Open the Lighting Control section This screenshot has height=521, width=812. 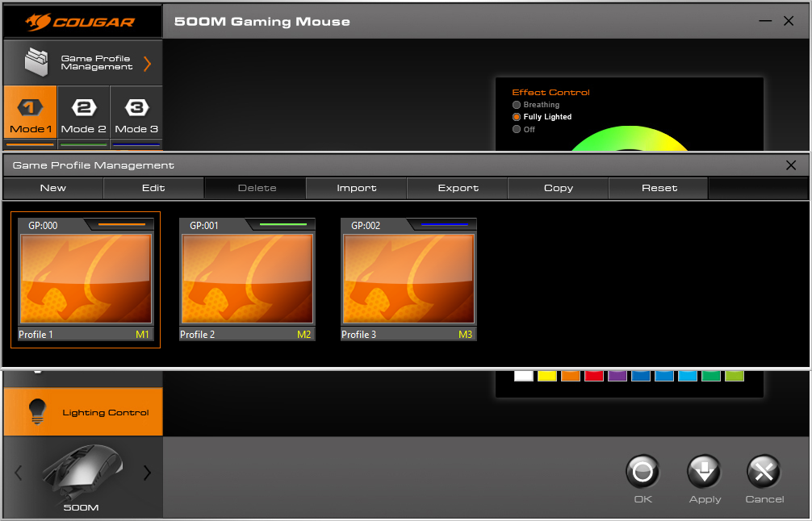point(83,412)
